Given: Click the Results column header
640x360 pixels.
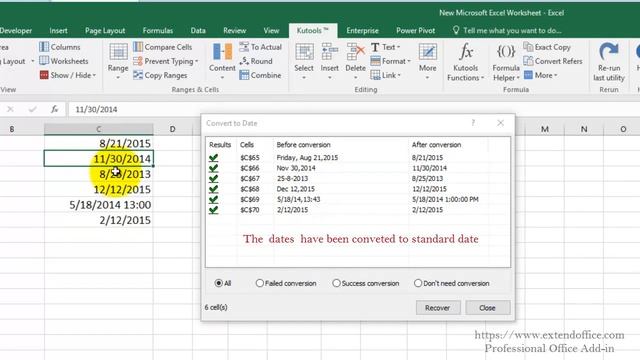Looking at the screenshot, I should pyautogui.click(x=220, y=144).
